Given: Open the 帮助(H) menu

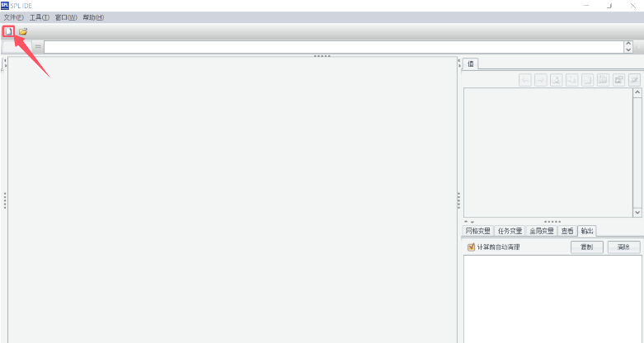Looking at the screenshot, I should coord(93,17).
